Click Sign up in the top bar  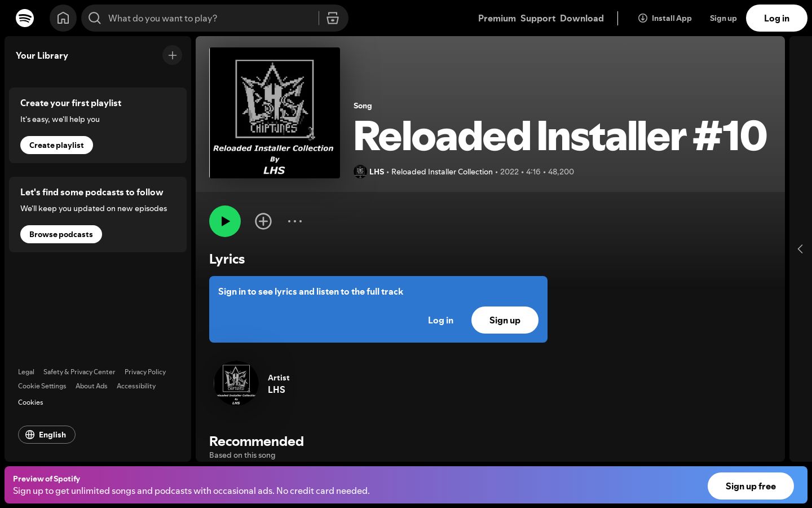[723, 18]
